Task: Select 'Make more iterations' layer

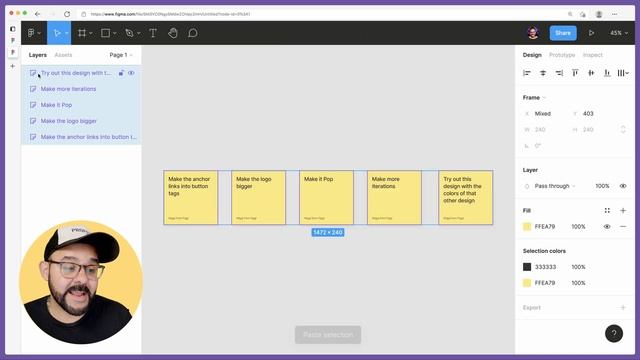Action: coord(81,89)
